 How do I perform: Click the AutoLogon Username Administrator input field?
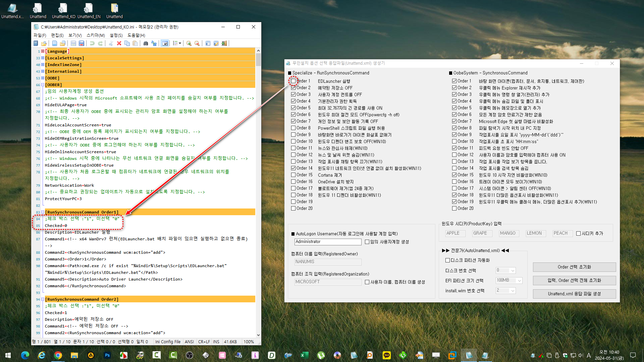328,242
